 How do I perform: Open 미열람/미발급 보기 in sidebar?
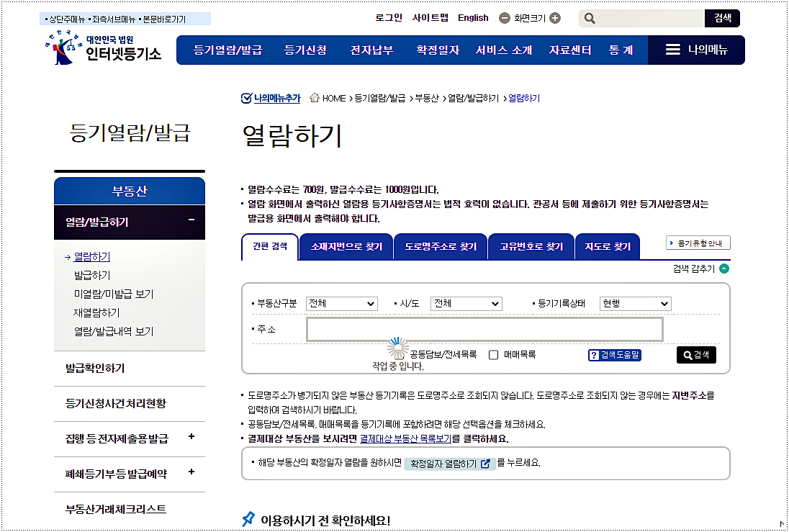pos(114,294)
